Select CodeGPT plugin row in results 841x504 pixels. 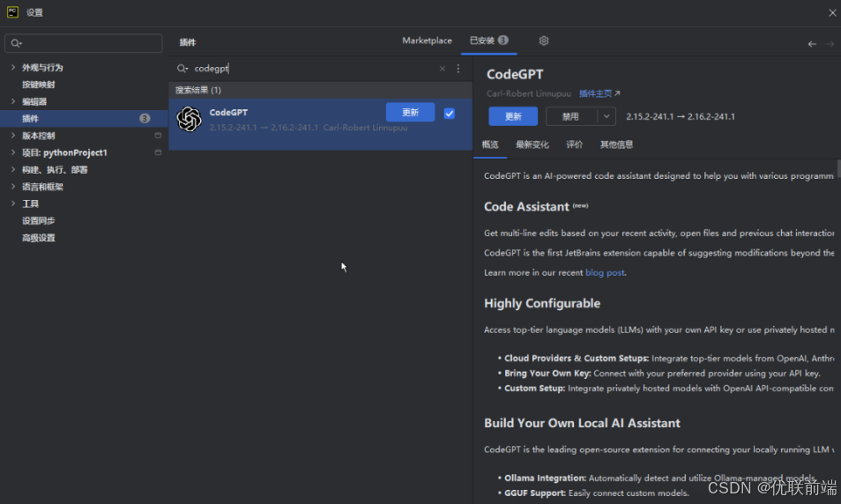point(320,124)
